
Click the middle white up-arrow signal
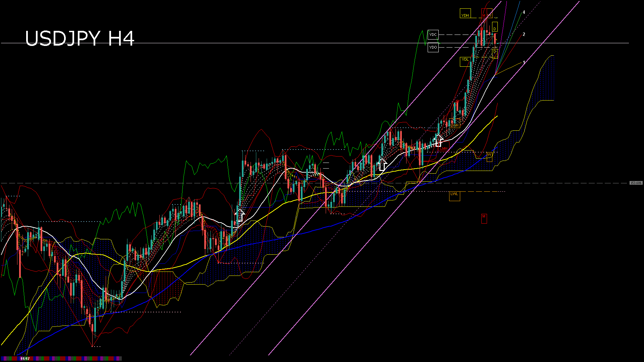tap(382, 165)
